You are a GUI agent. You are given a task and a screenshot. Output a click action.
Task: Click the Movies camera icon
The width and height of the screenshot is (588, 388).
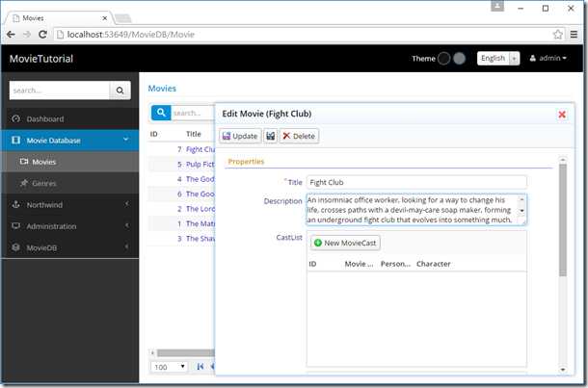coord(24,162)
